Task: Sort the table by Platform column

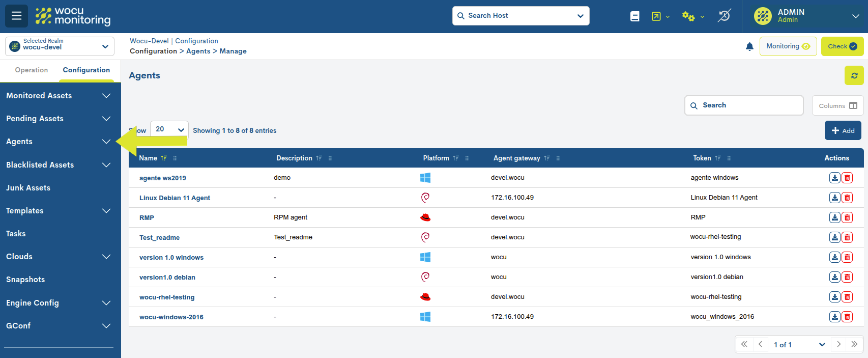Action: coord(455,158)
